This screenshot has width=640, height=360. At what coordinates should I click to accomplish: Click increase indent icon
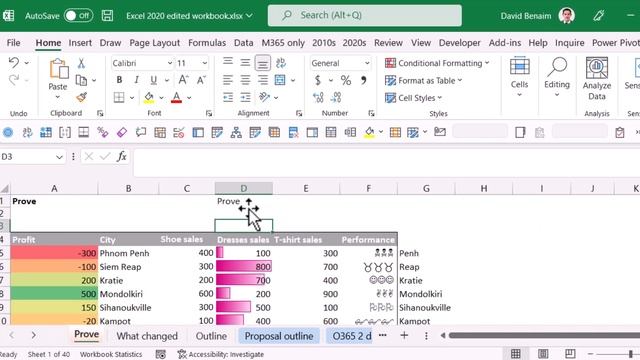point(245,98)
